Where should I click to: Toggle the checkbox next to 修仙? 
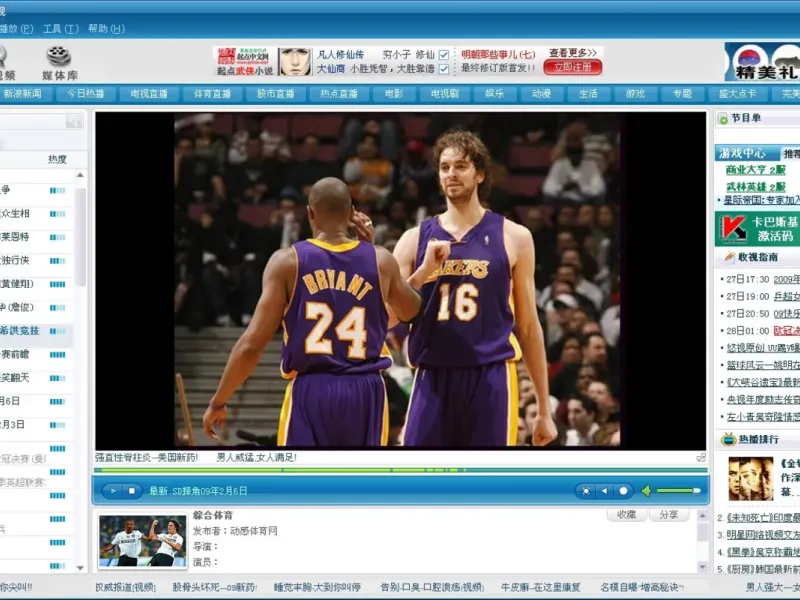(444, 55)
